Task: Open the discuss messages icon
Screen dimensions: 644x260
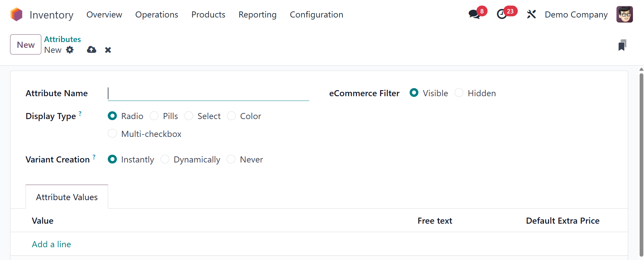Action: click(474, 14)
